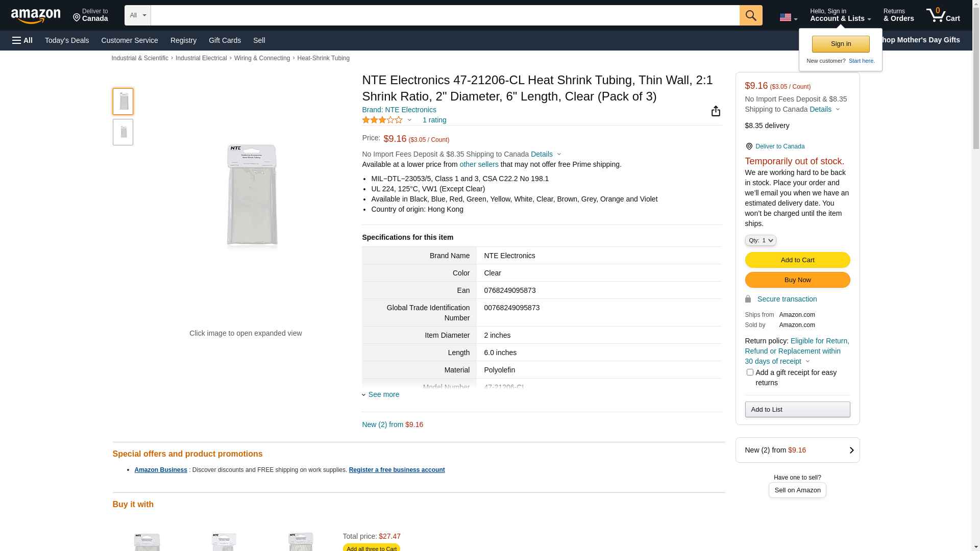980x551 pixels.
Task: Open the search category All dropdown
Action: (x=137, y=15)
